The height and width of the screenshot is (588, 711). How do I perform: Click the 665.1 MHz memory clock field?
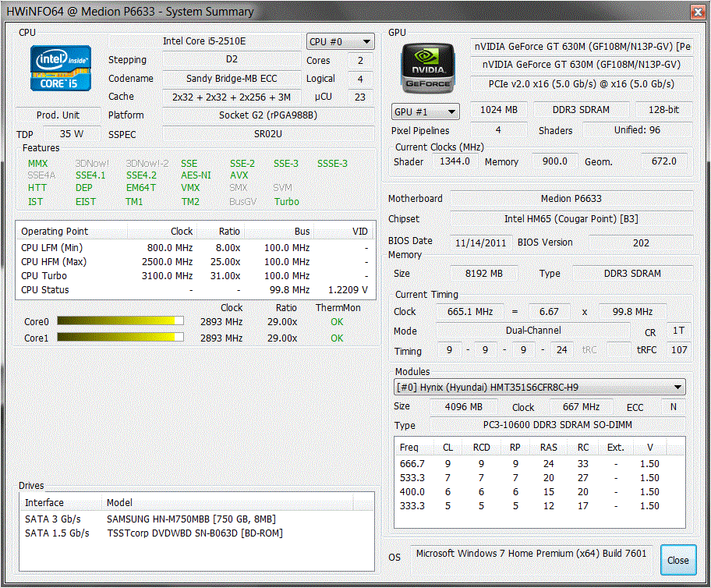click(x=470, y=312)
